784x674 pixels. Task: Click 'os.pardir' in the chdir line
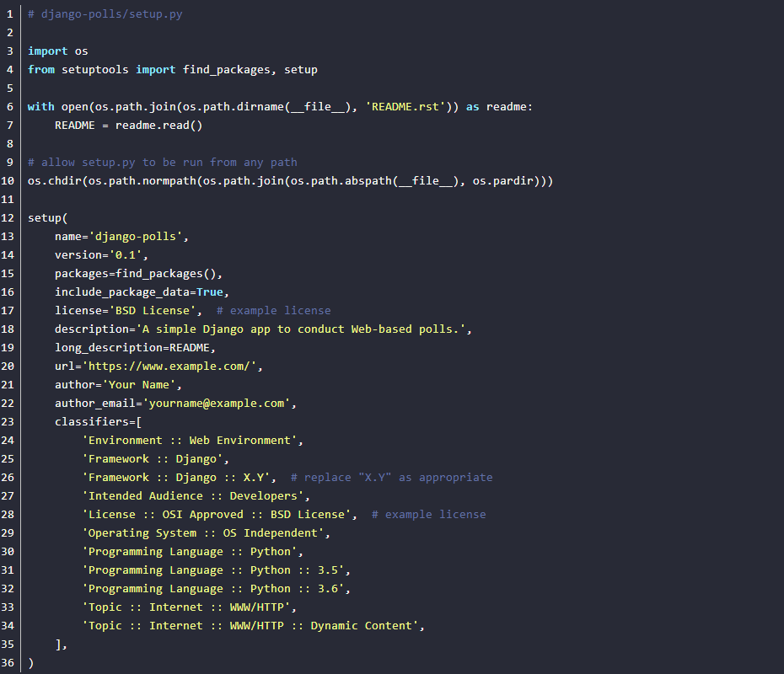pos(503,181)
